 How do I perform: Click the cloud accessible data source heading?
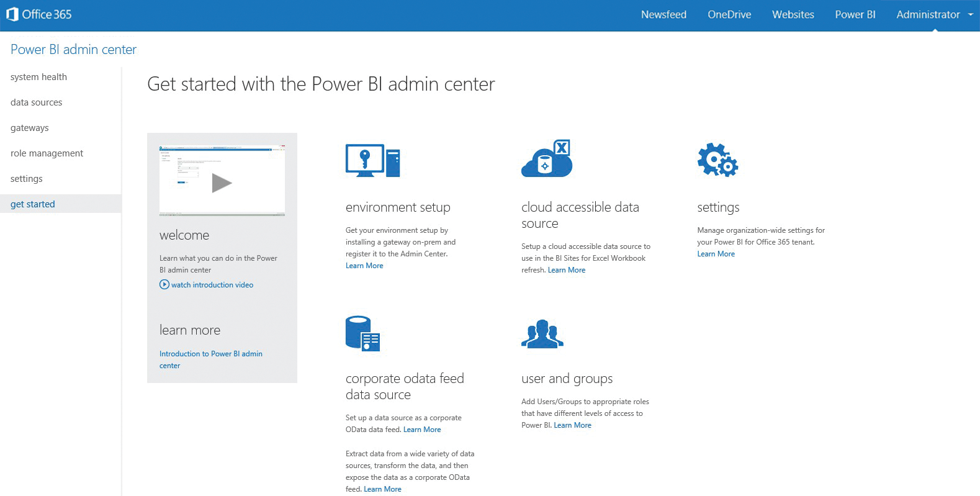tap(580, 215)
